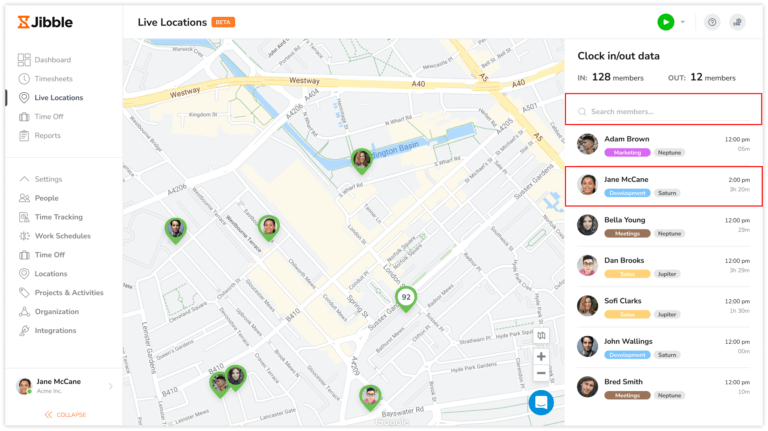Click the help question mark icon
The height and width of the screenshot is (431, 768).
[x=712, y=22]
